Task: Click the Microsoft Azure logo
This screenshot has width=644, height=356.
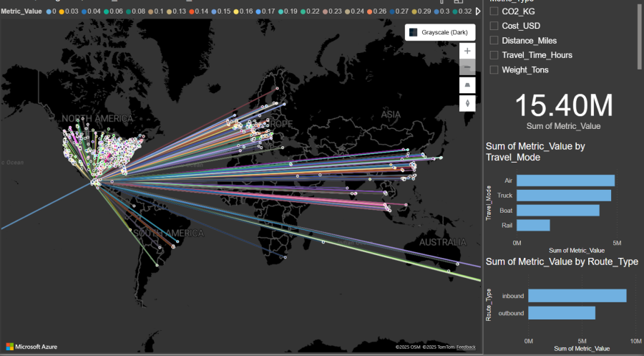Action: coord(31,347)
